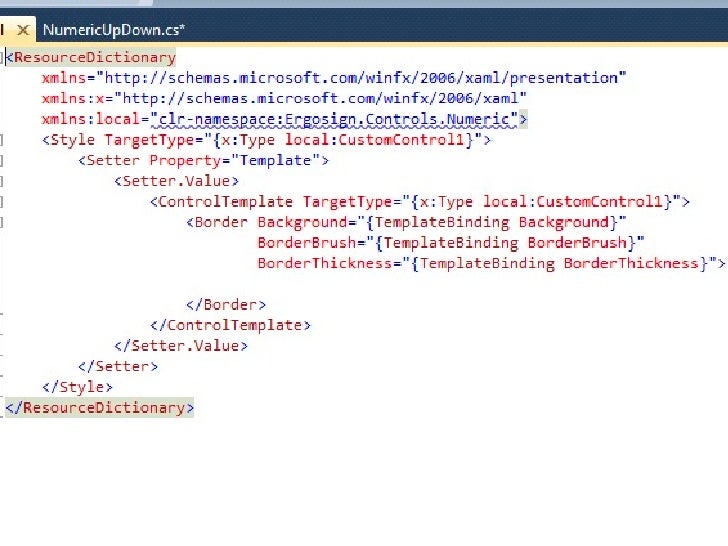This screenshot has width=728, height=546.
Task: Click the clr-namespace:Ergosign.Controls.Numeric value
Action: click(334, 119)
